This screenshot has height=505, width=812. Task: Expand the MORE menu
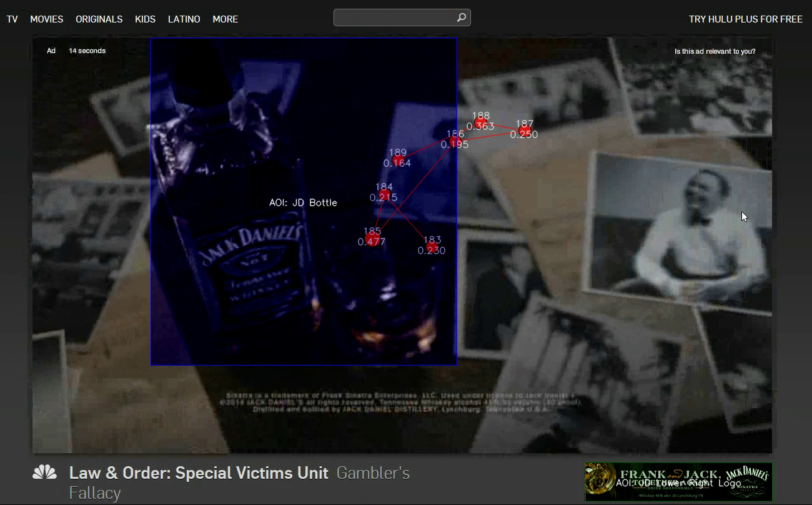[225, 19]
